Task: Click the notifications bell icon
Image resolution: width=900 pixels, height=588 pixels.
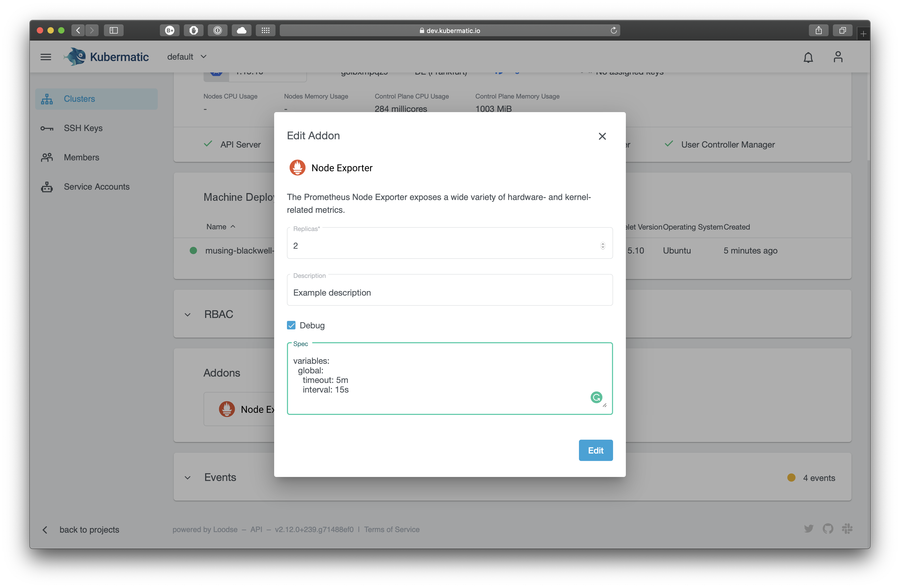Action: [808, 58]
